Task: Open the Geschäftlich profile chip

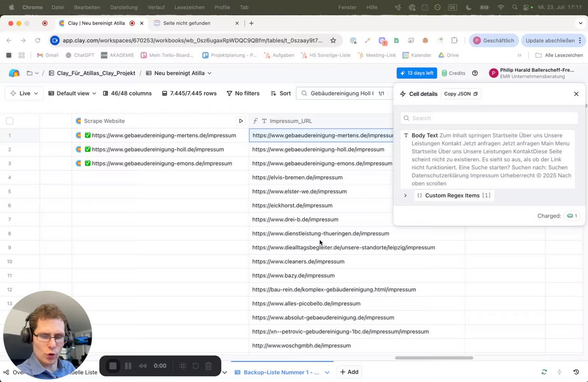Action: pyautogui.click(x=494, y=40)
